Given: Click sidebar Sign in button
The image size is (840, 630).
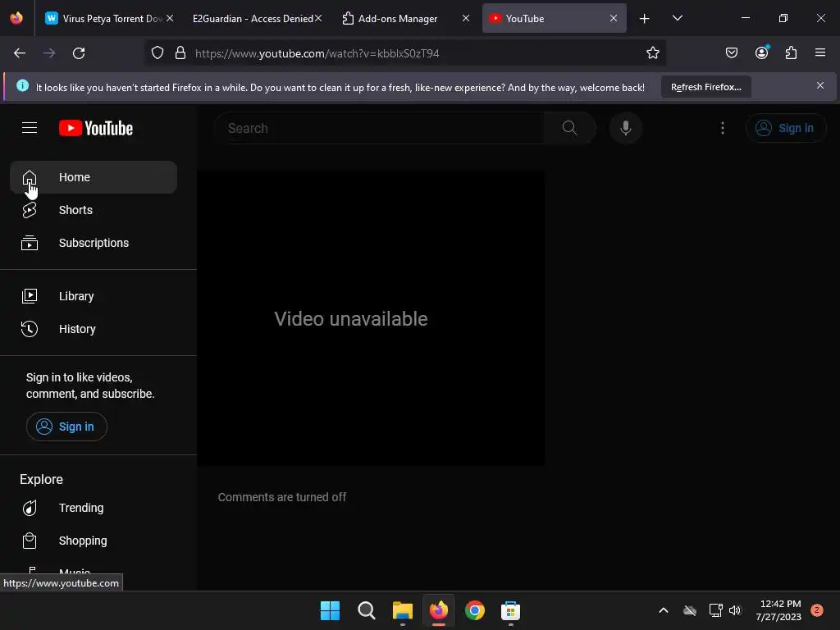Looking at the screenshot, I should (66, 427).
